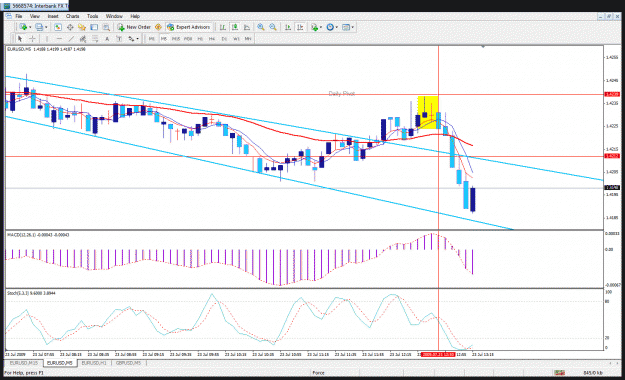The height and width of the screenshot is (380, 625).
Task: Select the Fibonacci retracement tool
Action: pyautogui.click(x=95, y=39)
